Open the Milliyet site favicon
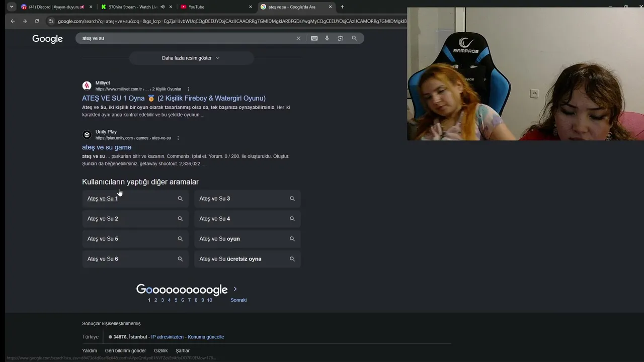This screenshot has height=362, width=644. coord(87,85)
